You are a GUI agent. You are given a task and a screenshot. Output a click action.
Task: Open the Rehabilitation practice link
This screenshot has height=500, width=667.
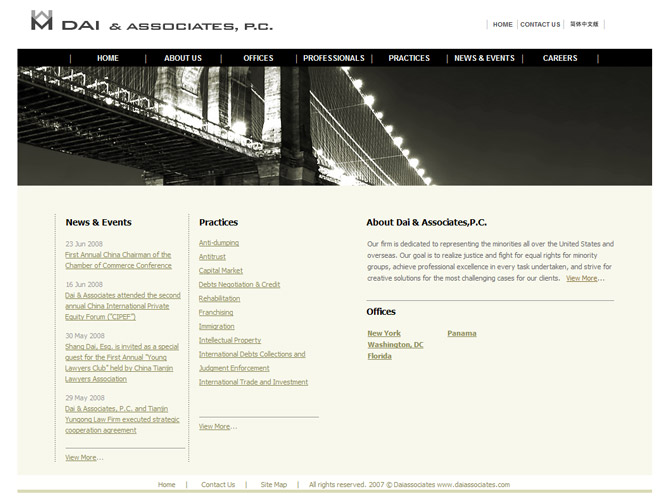(219, 298)
